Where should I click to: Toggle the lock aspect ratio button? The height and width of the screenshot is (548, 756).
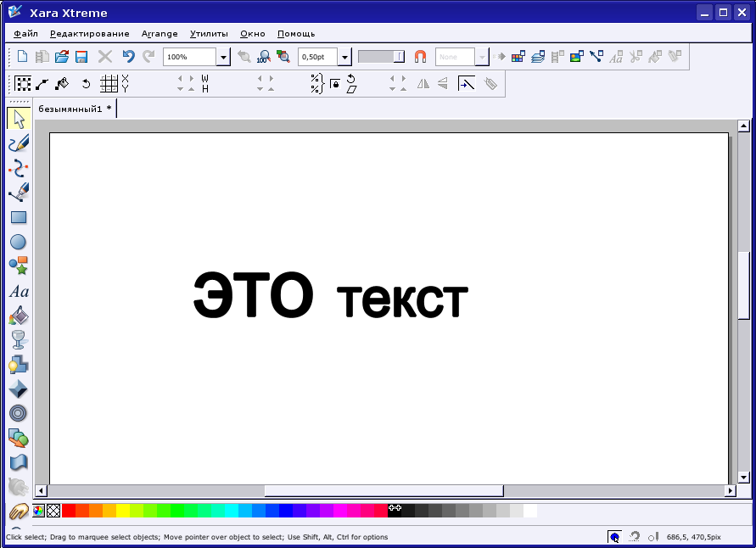334,84
